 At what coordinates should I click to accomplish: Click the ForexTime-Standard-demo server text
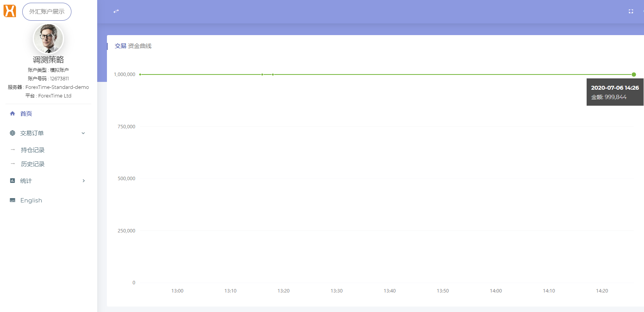point(57,87)
